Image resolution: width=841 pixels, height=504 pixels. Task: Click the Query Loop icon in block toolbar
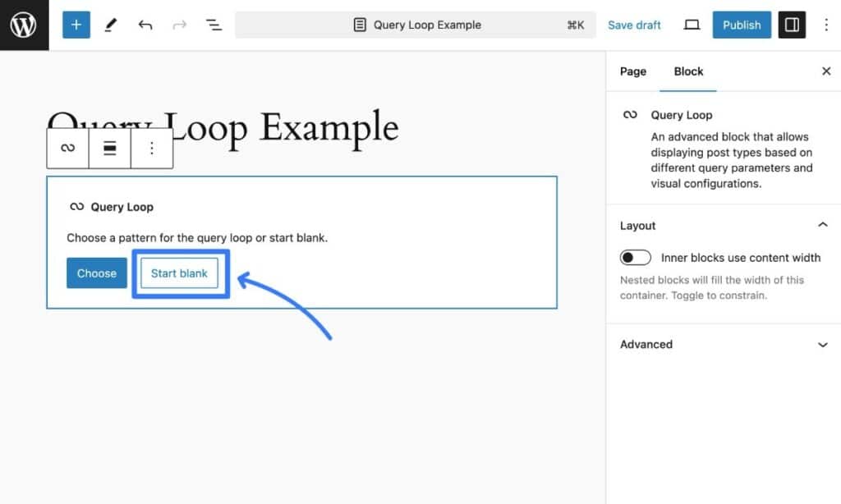pos(67,148)
